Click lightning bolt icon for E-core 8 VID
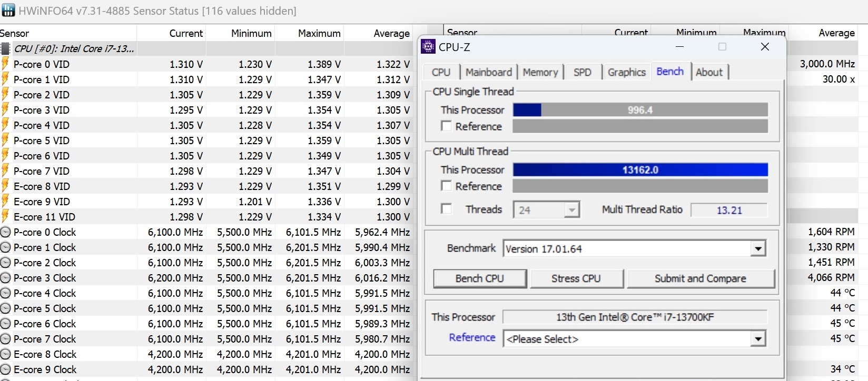 point(5,186)
